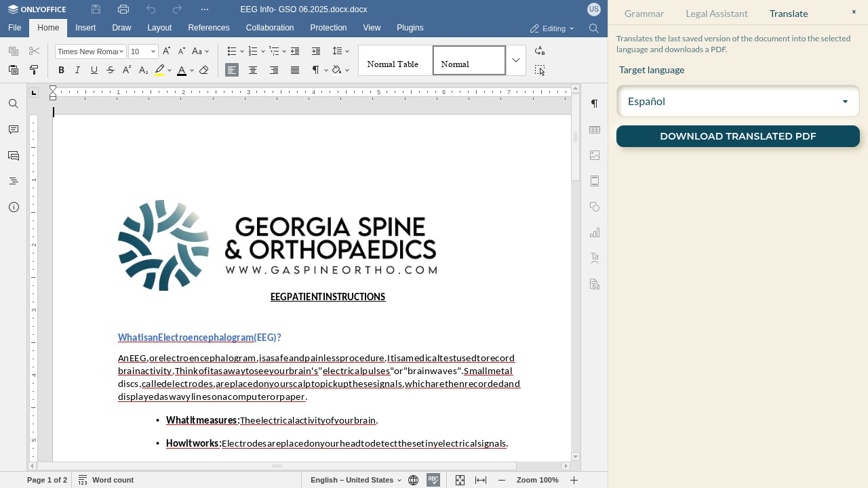Open the font name dropdown
Screen dimensions: 868x488
[x=121, y=52]
